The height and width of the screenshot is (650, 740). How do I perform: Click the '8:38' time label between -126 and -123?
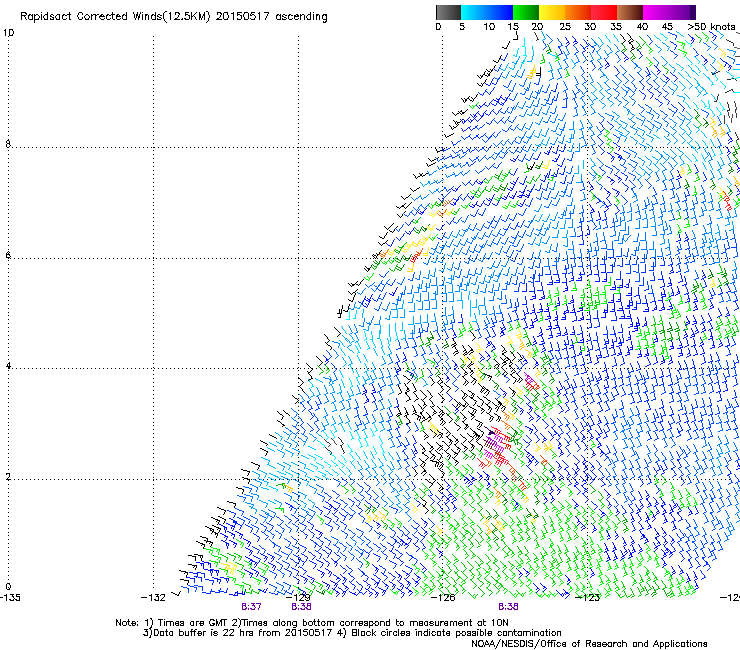(x=508, y=607)
